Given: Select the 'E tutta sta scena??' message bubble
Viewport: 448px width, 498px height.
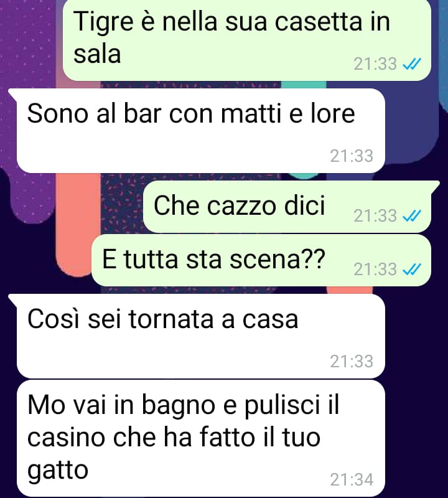Looking at the screenshot, I should pos(261,260).
